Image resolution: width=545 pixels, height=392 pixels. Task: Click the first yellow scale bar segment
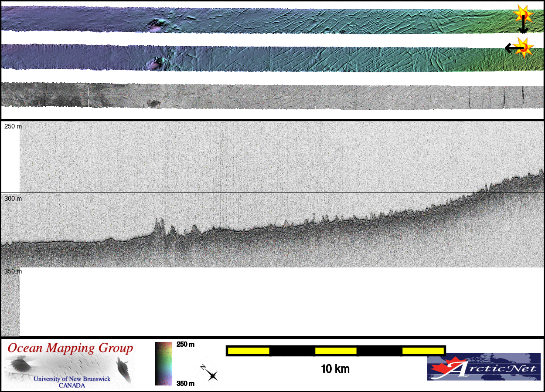(x=248, y=351)
